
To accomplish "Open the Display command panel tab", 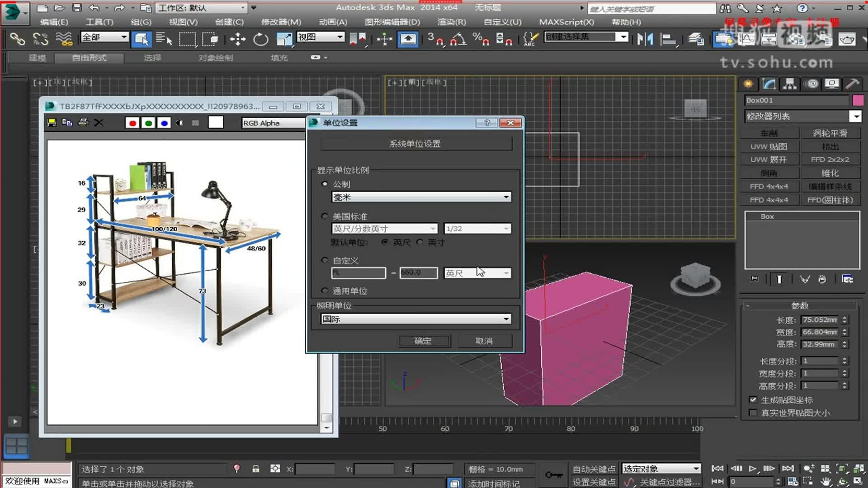I will click(832, 84).
